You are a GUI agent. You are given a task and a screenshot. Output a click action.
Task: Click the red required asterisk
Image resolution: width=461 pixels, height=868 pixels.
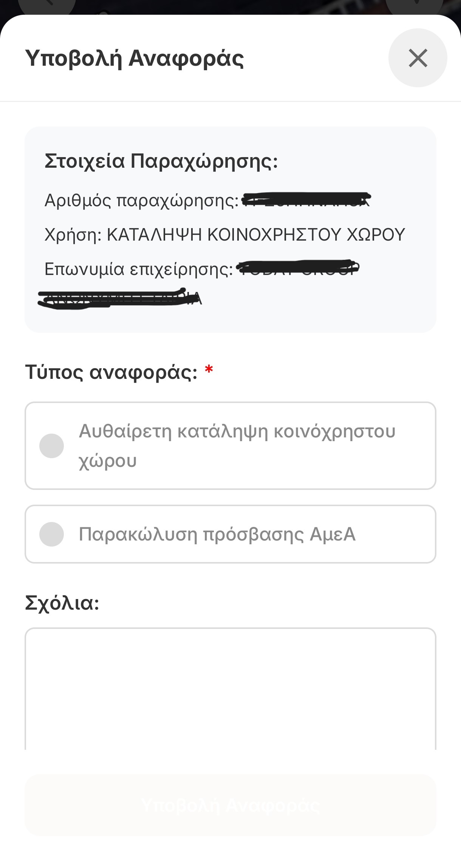pyautogui.click(x=209, y=370)
